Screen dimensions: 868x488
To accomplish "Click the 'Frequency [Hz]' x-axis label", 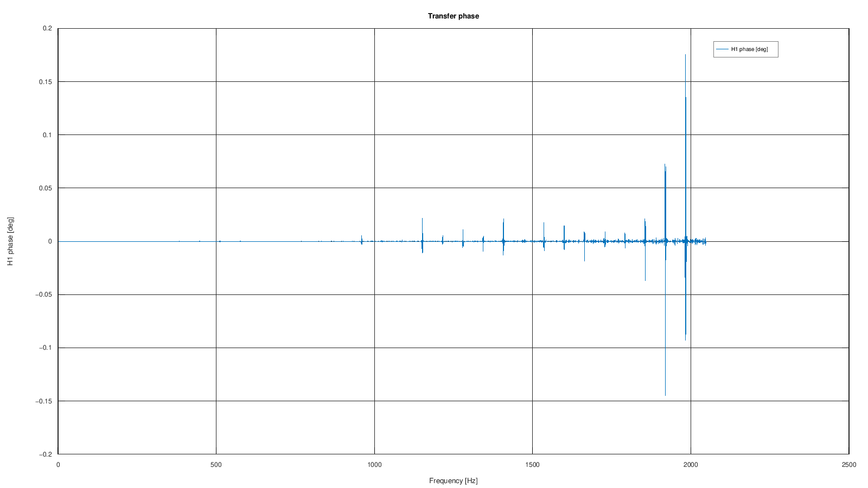I will (x=453, y=480).
